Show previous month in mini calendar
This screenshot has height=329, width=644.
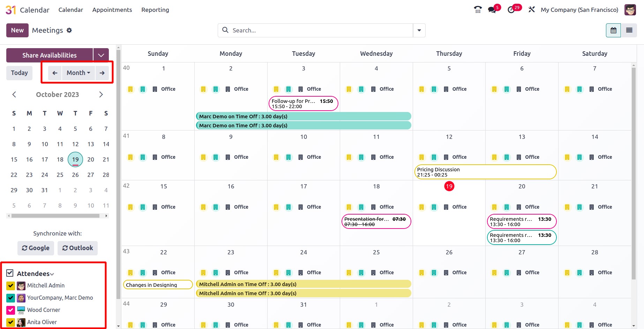coord(14,95)
